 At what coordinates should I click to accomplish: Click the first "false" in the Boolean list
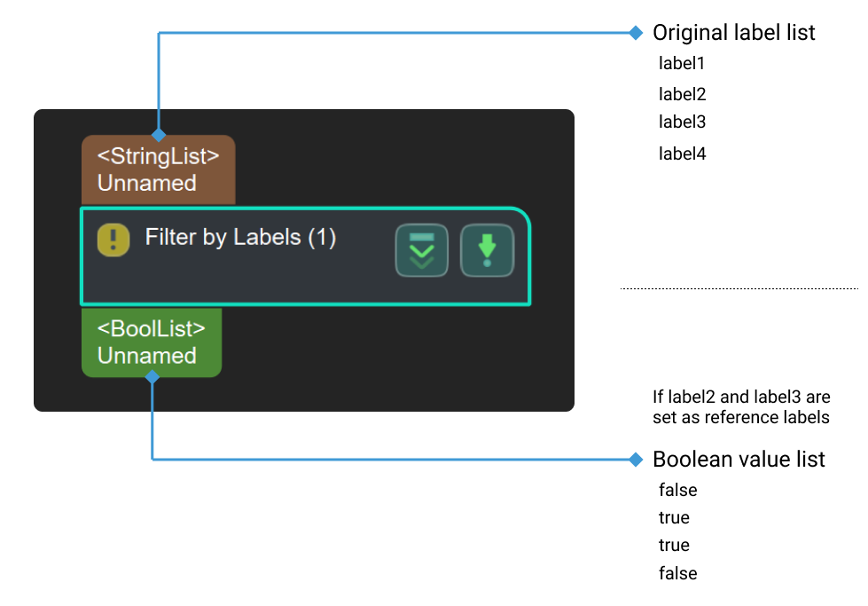pos(677,490)
